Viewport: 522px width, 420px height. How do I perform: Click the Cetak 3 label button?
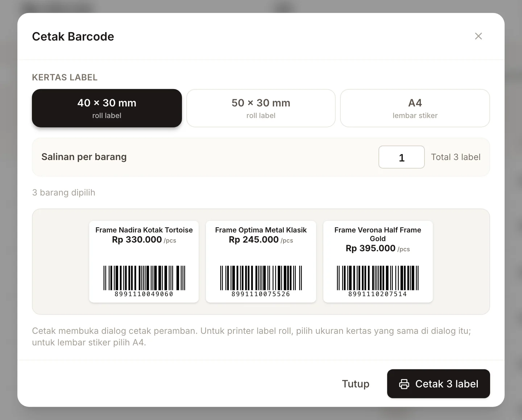point(439,384)
